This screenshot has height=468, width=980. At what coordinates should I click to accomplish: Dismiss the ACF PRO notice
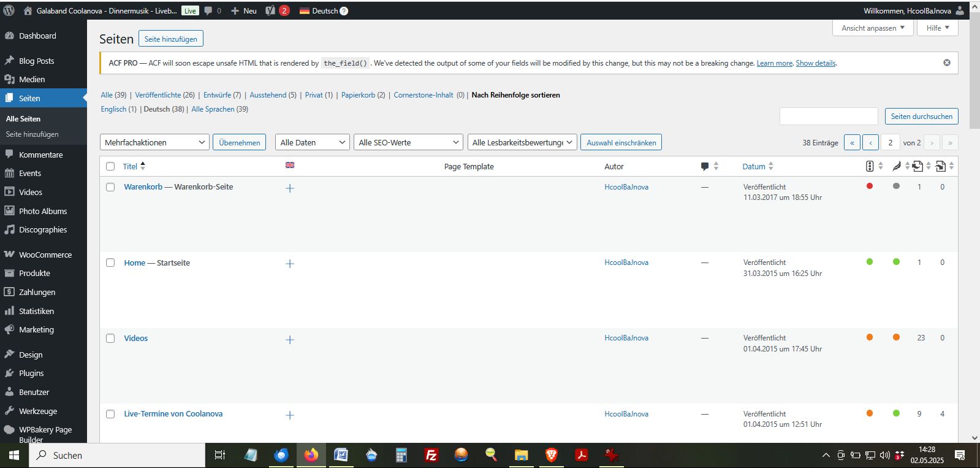point(947,63)
